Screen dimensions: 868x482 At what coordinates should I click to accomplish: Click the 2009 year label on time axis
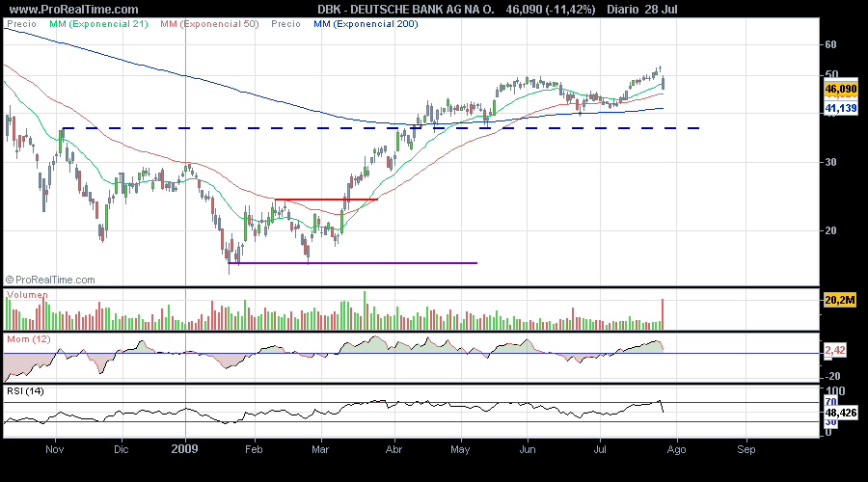(x=184, y=449)
